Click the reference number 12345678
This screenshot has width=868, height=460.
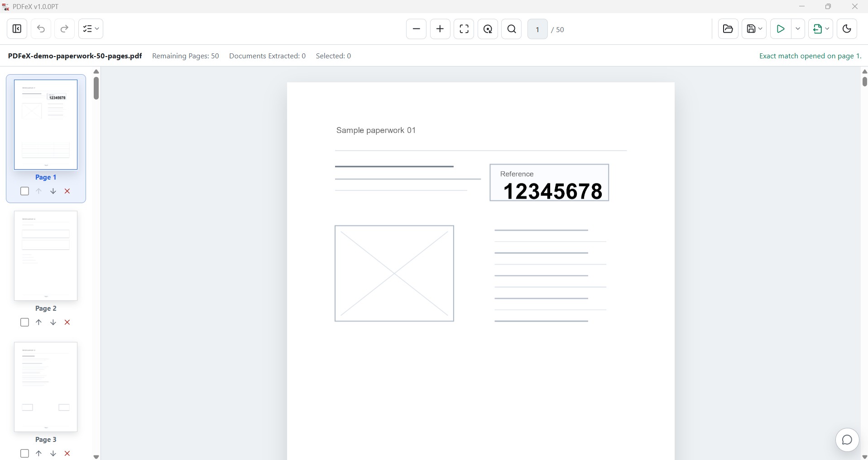click(553, 191)
